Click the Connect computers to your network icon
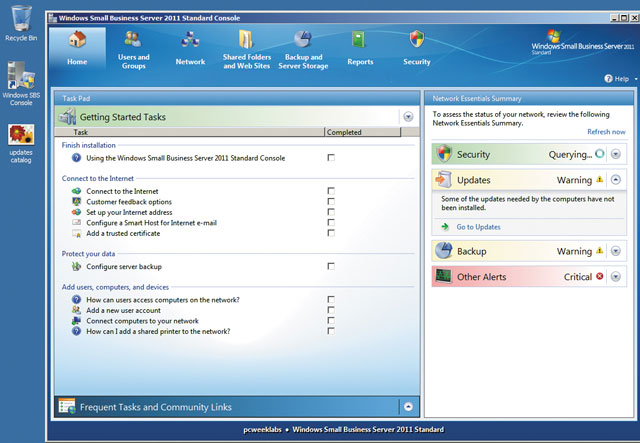The height and width of the screenshot is (443, 640). click(x=76, y=321)
